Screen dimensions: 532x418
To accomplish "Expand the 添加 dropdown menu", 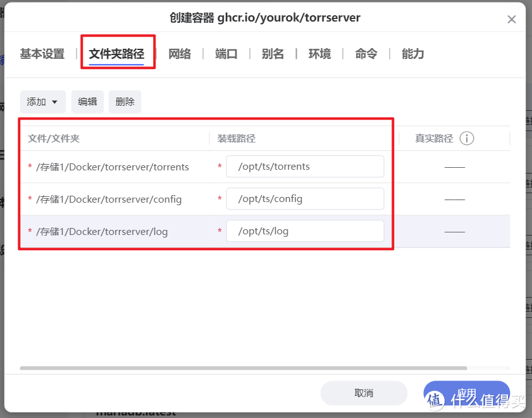I will tap(42, 101).
